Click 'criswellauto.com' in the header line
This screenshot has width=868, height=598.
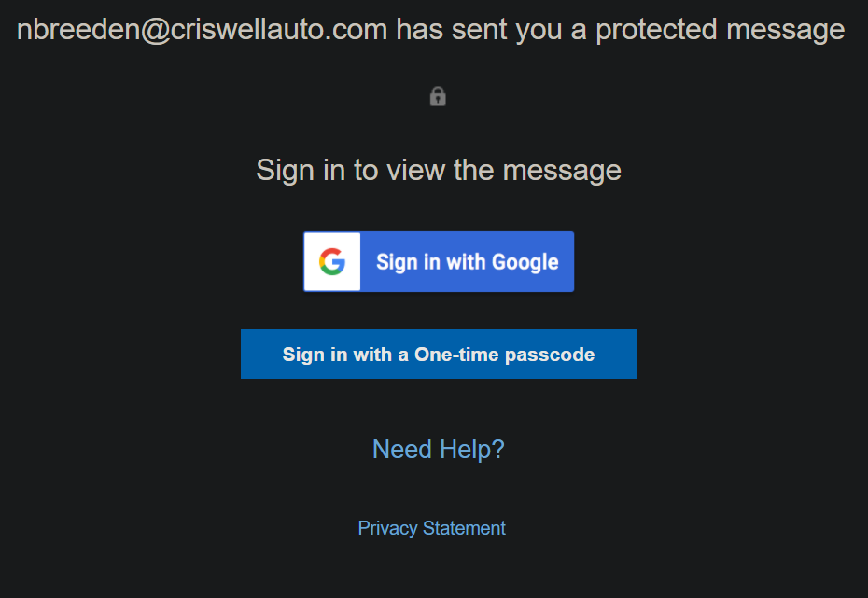pos(279,29)
